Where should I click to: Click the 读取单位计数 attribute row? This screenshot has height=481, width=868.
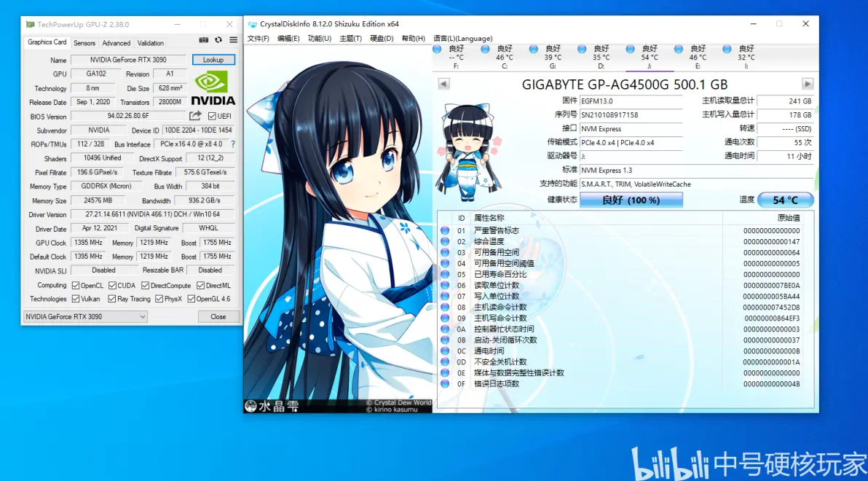625,286
